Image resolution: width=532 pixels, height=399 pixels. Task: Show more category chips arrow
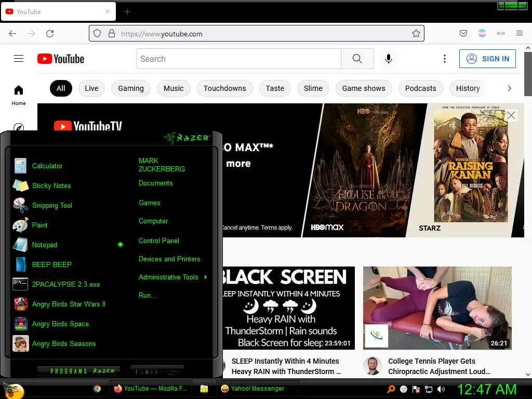pyautogui.click(x=509, y=88)
